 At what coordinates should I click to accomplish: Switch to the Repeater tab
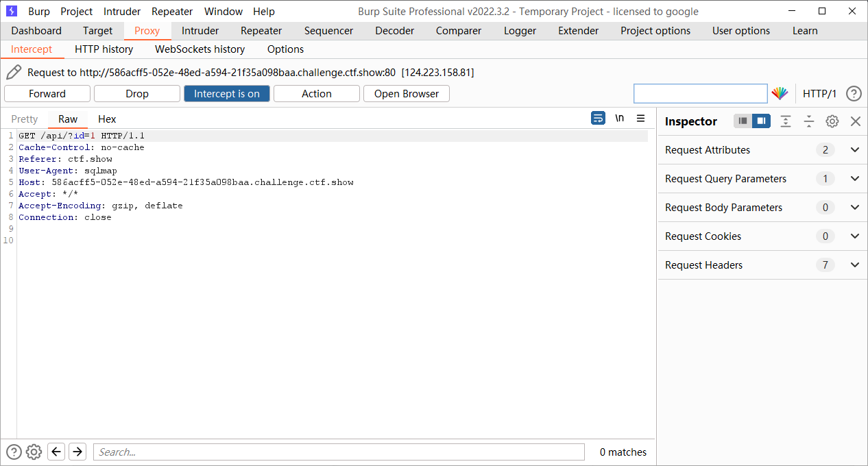261,31
